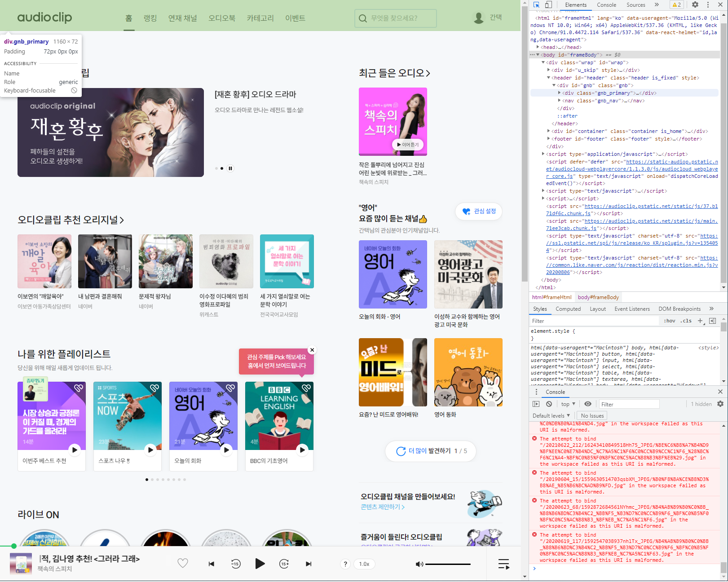Expand the div gnb_primary node
Image resolution: width=728 pixels, height=582 pixels.
pyautogui.click(x=559, y=93)
